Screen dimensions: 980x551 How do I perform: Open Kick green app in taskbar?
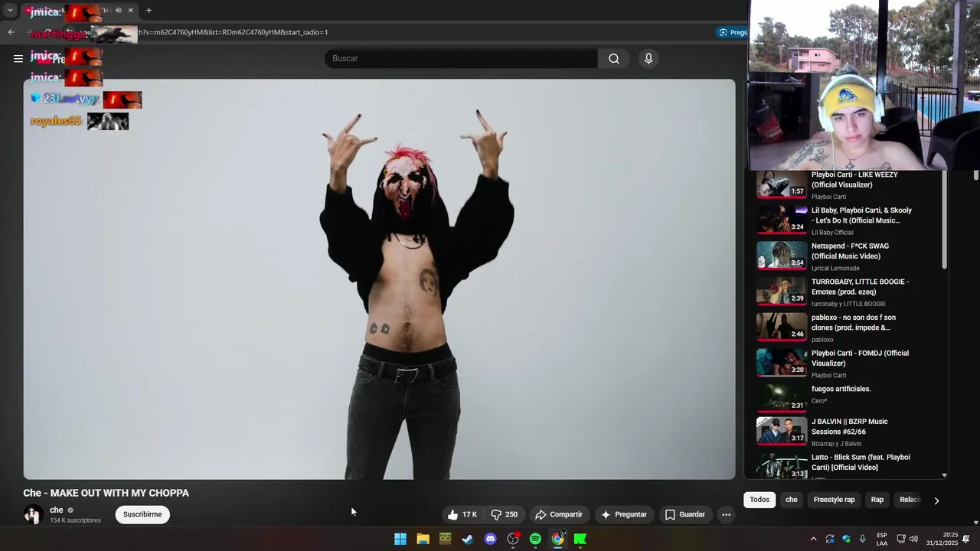pyautogui.click(x=580, y=539)
